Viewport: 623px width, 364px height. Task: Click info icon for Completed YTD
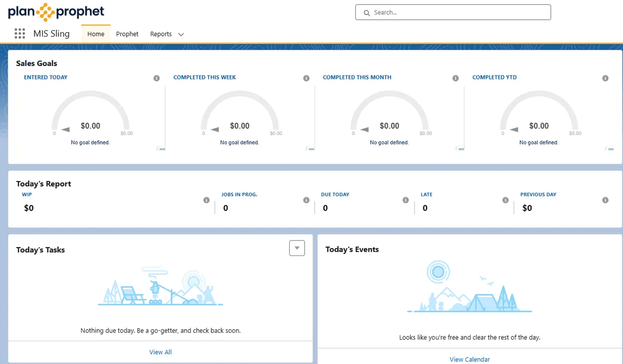605,78
